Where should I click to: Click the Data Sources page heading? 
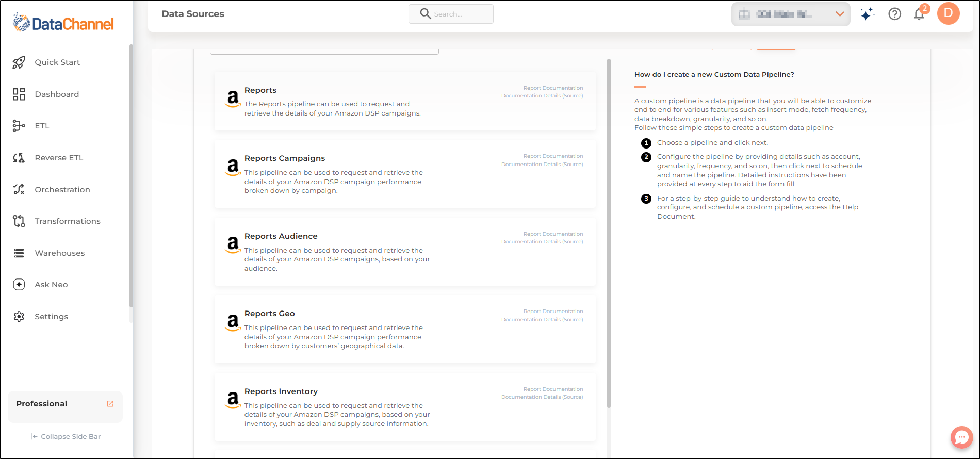click(x=193, y=14)
